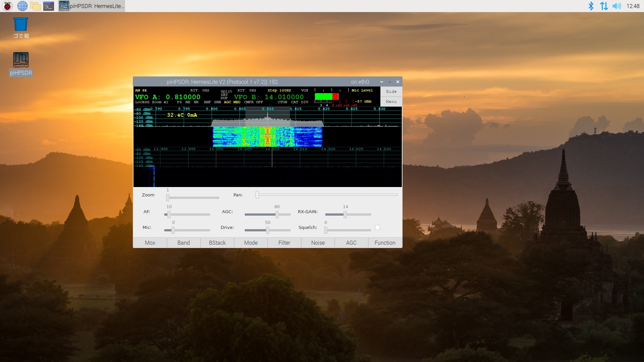The image size is (644, 362).
Task: Click the Bluetooth tray icon
Action: [591, 6]
